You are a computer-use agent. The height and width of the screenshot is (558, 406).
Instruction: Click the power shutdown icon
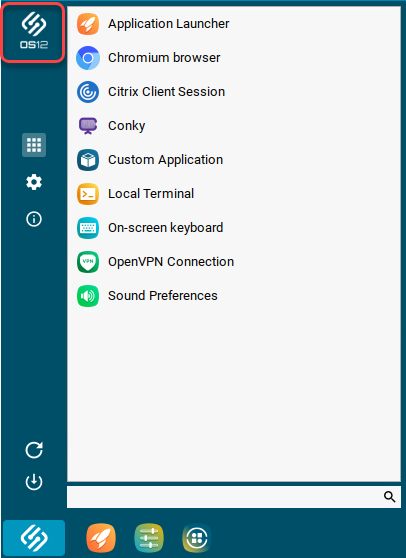pyautogui.click(x=34, y=482)
